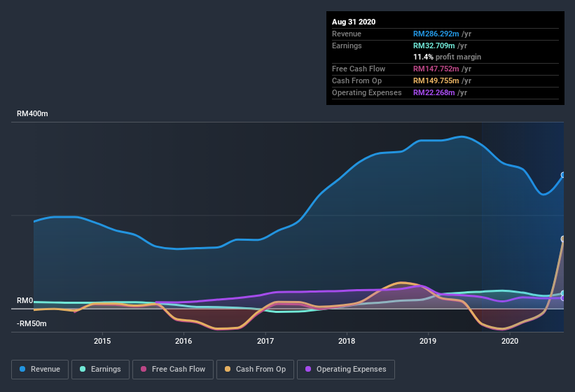This screenshot has width=575, height=392.
Task: Hide the Earnings series via legend
Action: point(100,369)
